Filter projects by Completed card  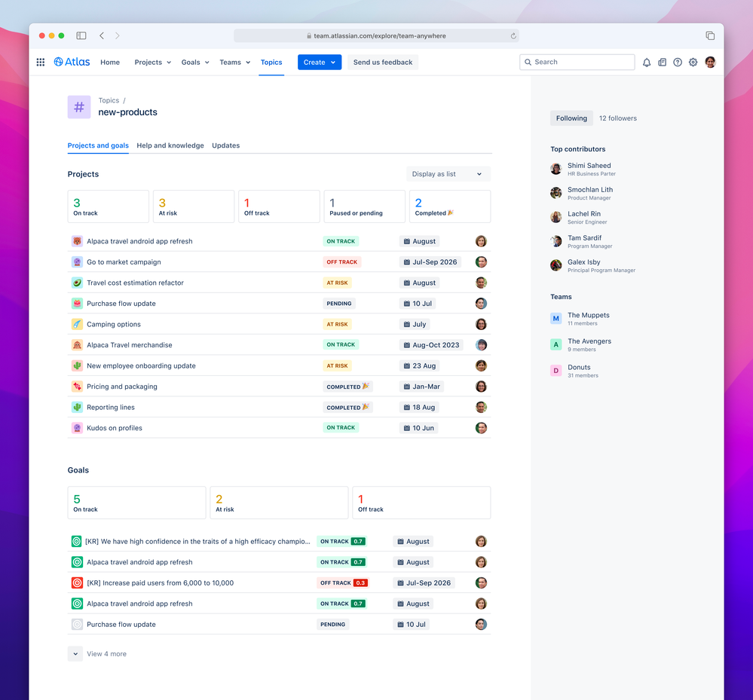450,206
